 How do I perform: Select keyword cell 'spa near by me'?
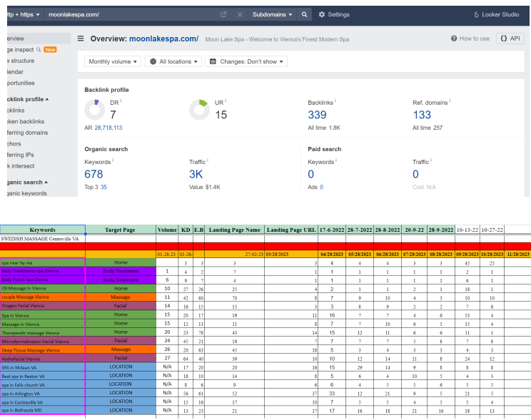[43, 262]
